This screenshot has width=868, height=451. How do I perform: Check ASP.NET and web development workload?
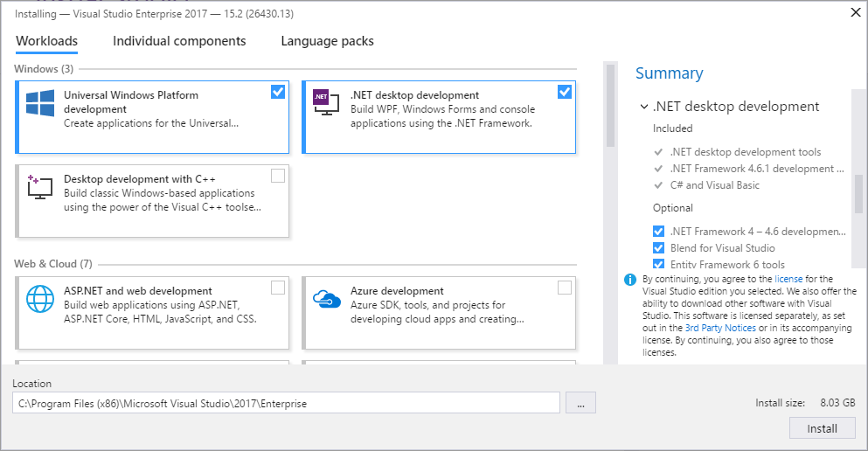coord(278,288)
